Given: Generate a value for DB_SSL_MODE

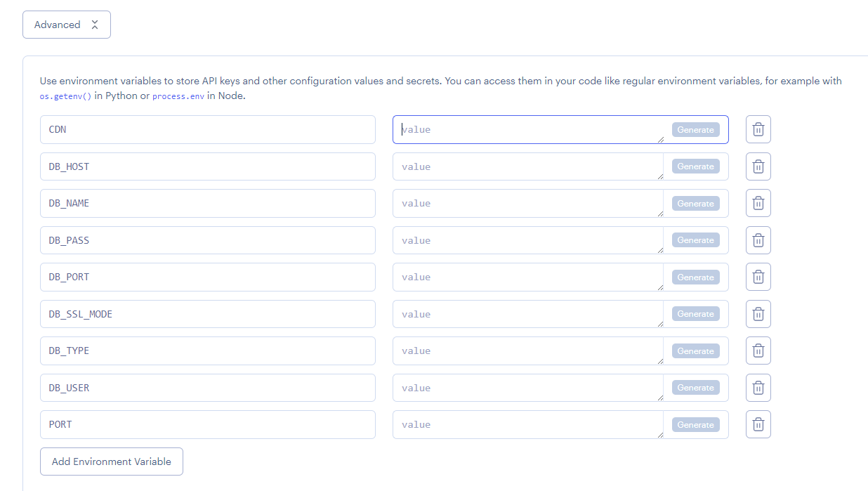Looking at the screenshot, I should (x=695, y=314).
